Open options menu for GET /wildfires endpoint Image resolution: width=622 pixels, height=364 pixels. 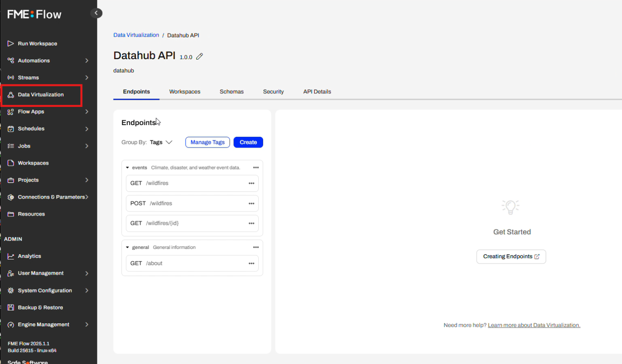[251, 183]
